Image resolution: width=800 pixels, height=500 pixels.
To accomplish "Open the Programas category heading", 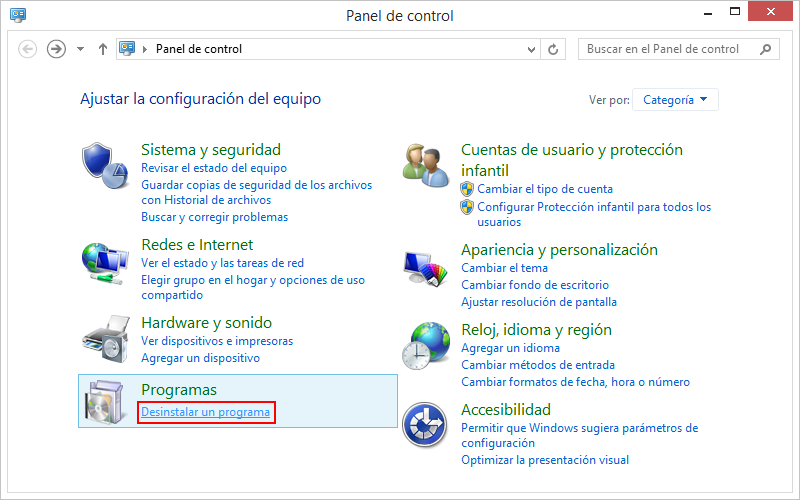I will (x=179, y=390).
